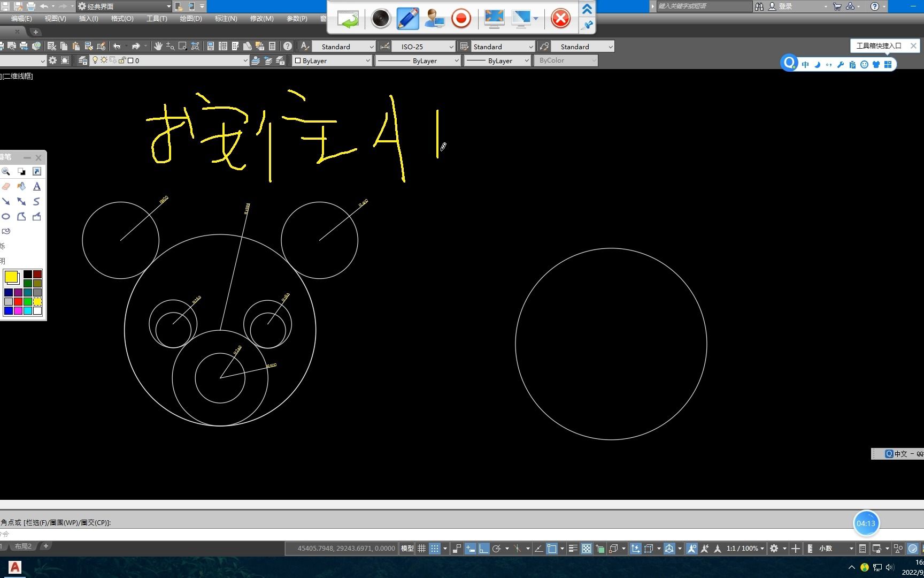
Task: Toggle lineweight display in status bar
Action: (x=573, y=548)
